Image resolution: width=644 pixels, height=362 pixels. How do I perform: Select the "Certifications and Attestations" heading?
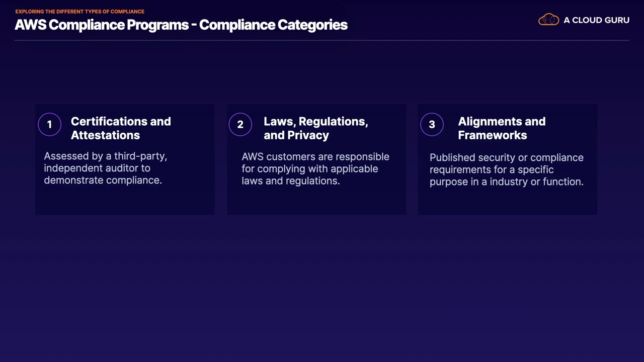[121, 128]
